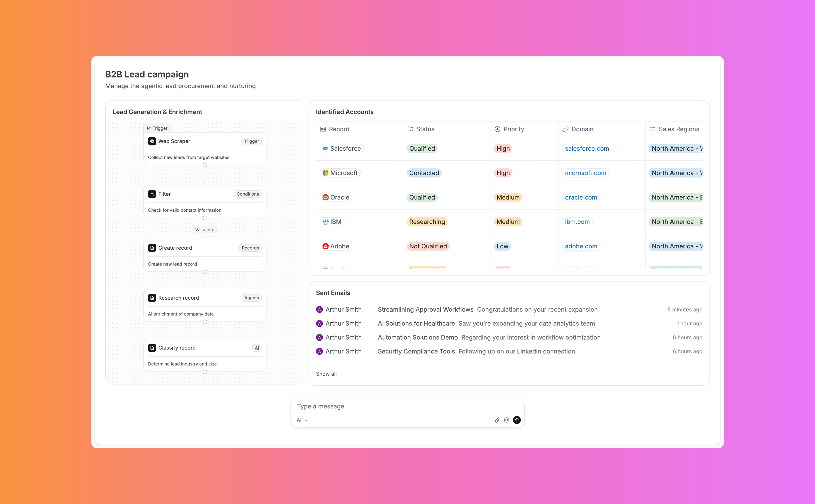Click the Conditions badge on Filter node

pyautogui.click(x=248, y=194)
